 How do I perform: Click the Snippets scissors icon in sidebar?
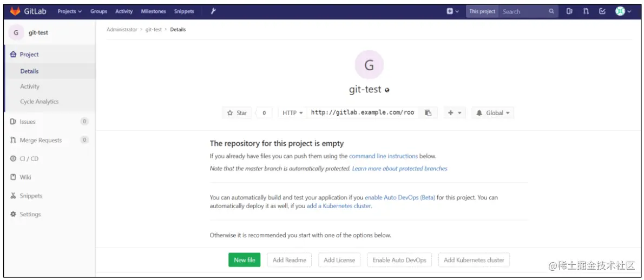[x=13, y=196]
